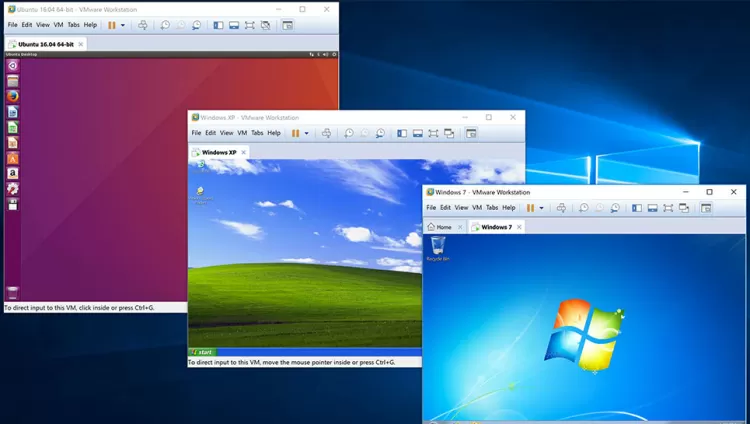The image size is (750, 424).
Task: Close the Ubuntu 16.04 64-bit tab
Action: (81, 44)
